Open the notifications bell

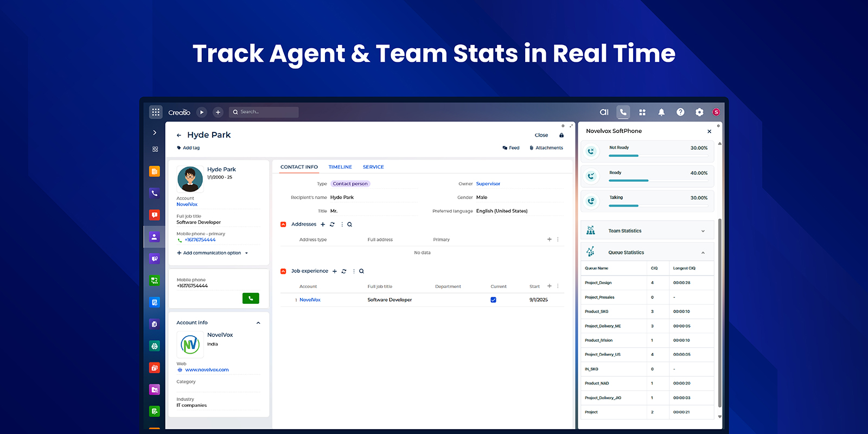click(661, 112)
